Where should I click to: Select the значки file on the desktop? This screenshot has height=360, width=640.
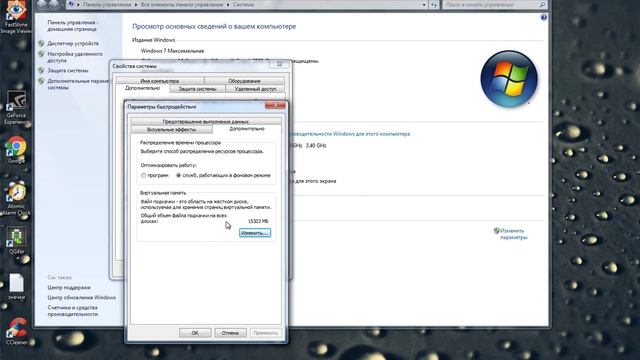click(x=16, y=287)
